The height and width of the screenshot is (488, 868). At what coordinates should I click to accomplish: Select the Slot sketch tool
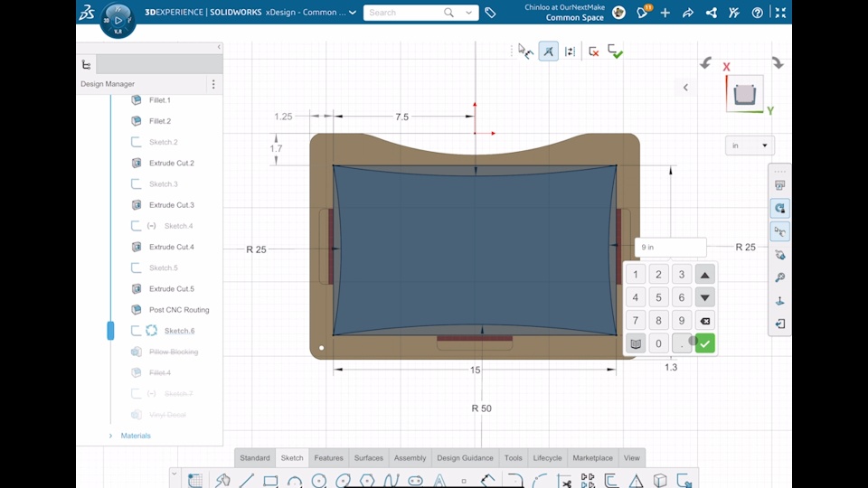415,481
